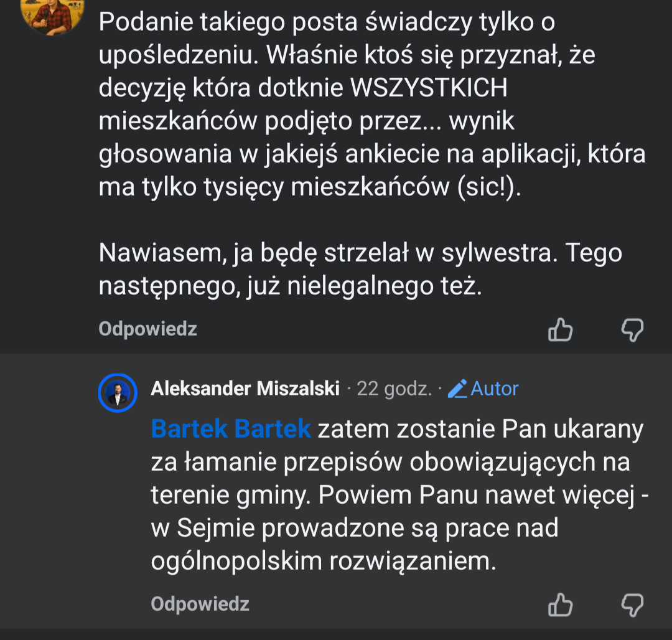Open the Bartek Bartek mention link
672x640 pixels.
[x=231, y=430]
